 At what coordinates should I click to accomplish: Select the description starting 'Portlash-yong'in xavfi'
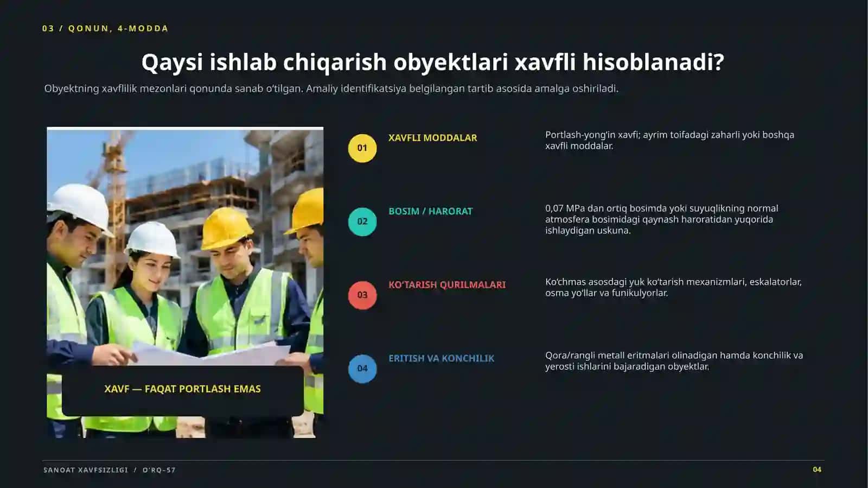point(669,140)
